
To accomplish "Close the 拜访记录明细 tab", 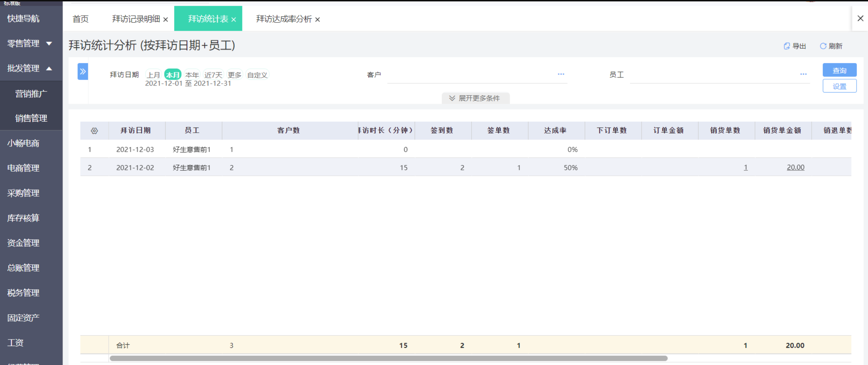I will [165, 20].
